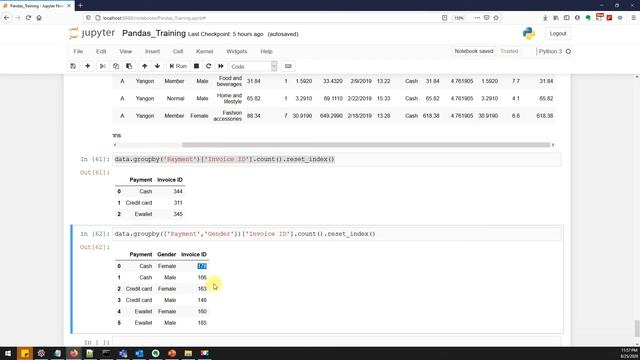Open the Cell menu

tap(178, 51)
